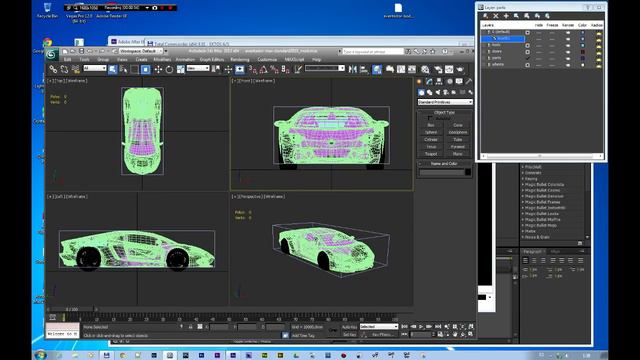Select Geometry category in Create panel

coord(421,93)
